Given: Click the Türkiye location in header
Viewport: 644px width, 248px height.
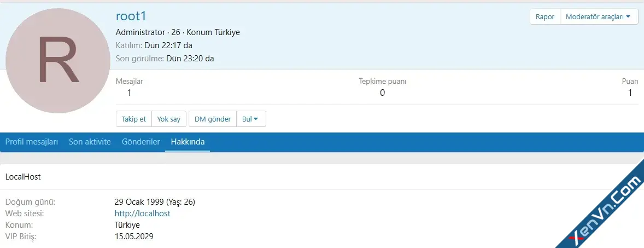Looking at the screenshot, I should click(x=225, y=32).
